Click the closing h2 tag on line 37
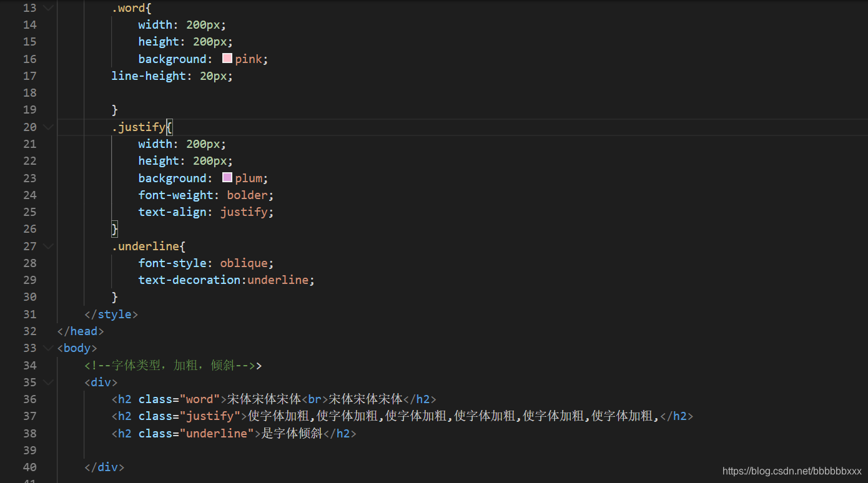This screenshot has width=868, height=483. pos(677,416)
